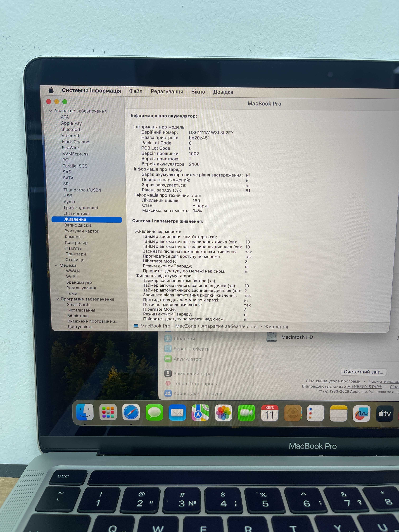Open the Довідка menu
399x532 pixels.
point(223,92)
